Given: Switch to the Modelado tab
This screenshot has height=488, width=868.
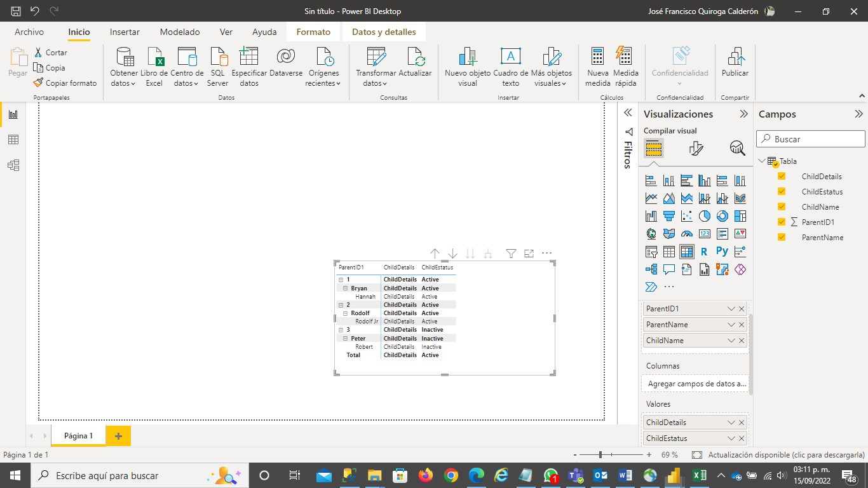Looking at the screenshot, I should [180, 32].
